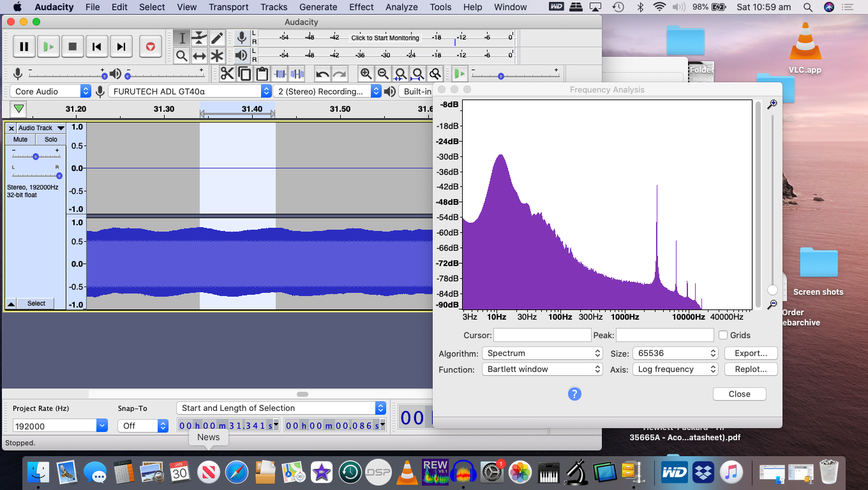Open the Tracks menu

pos(274,7)
